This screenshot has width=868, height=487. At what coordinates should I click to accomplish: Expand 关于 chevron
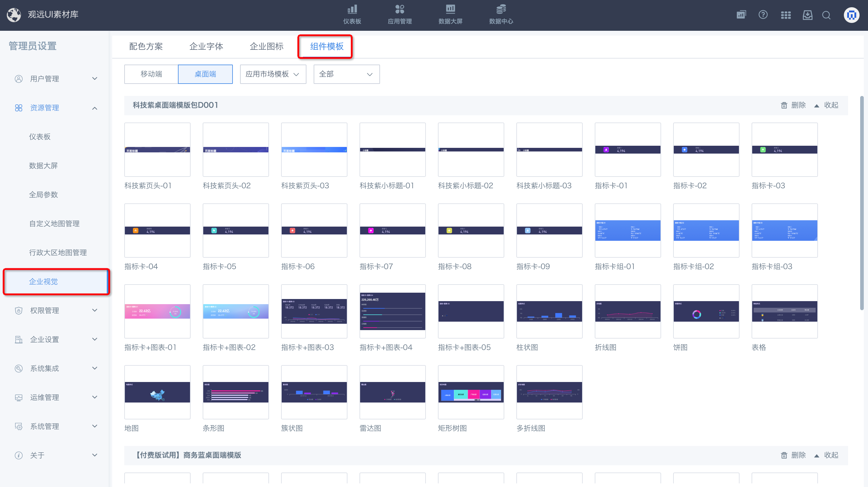[x=95, y=455]
